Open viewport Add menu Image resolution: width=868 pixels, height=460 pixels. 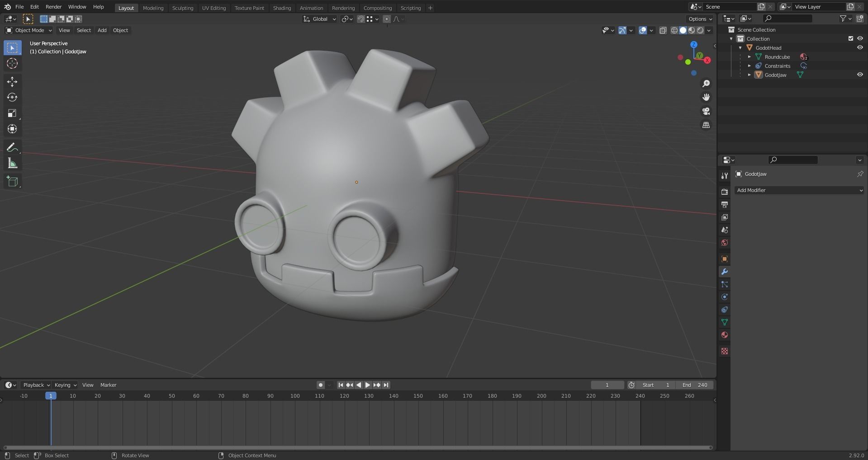coord(102,30)
